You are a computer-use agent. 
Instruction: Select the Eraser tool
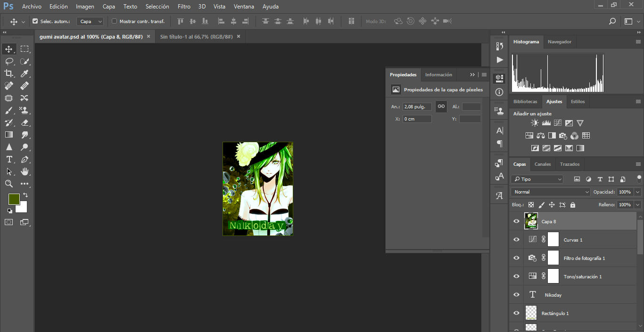(25, 122)
